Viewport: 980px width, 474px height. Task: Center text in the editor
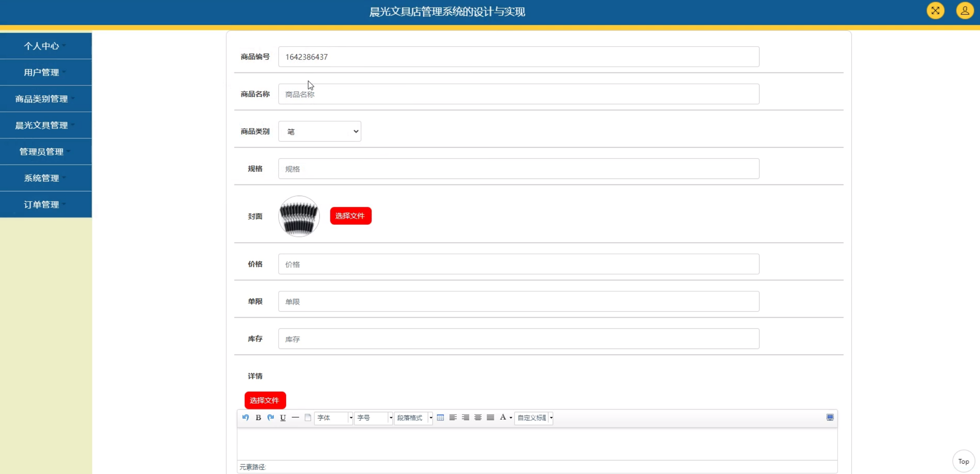pyautogui.click(x=478, y=417)
